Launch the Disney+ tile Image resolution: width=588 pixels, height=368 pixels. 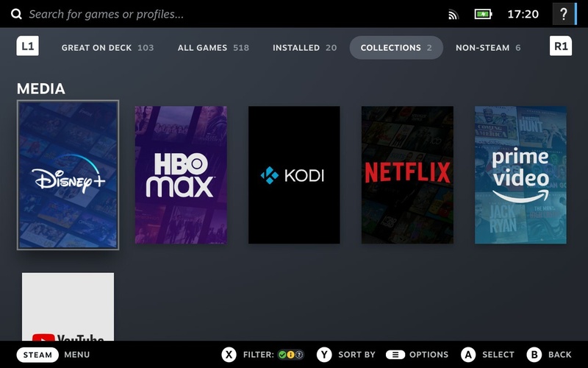pyautogui.click(x=68, y=175)
